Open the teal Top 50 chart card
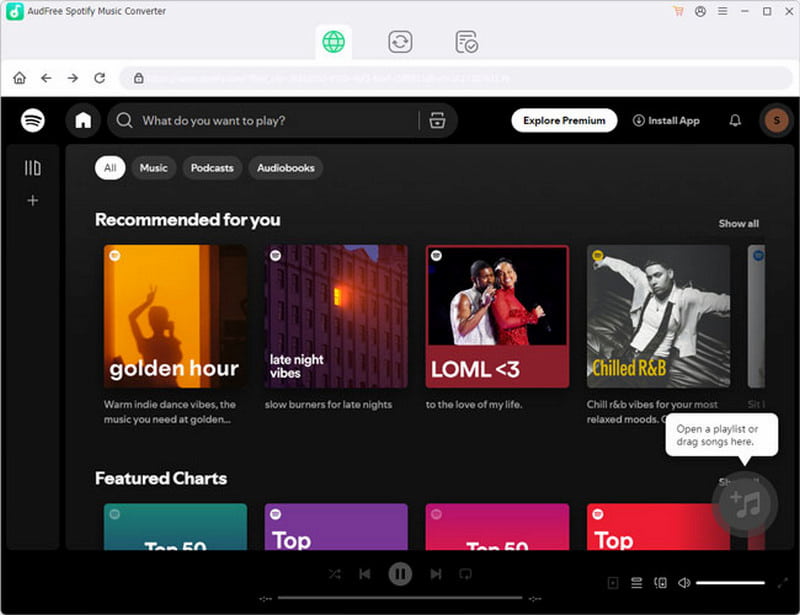 click(176, 527)
